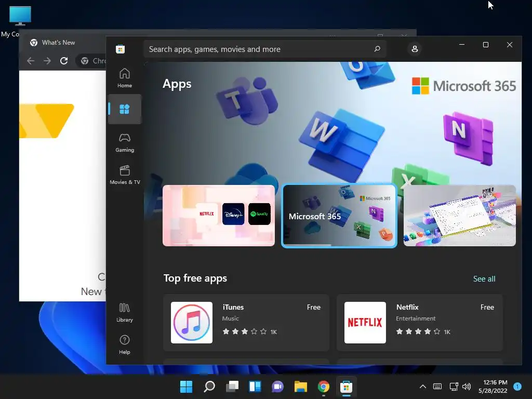532x399 pixels.
Task: Click the iTunes Free price label
Action: 313,307
